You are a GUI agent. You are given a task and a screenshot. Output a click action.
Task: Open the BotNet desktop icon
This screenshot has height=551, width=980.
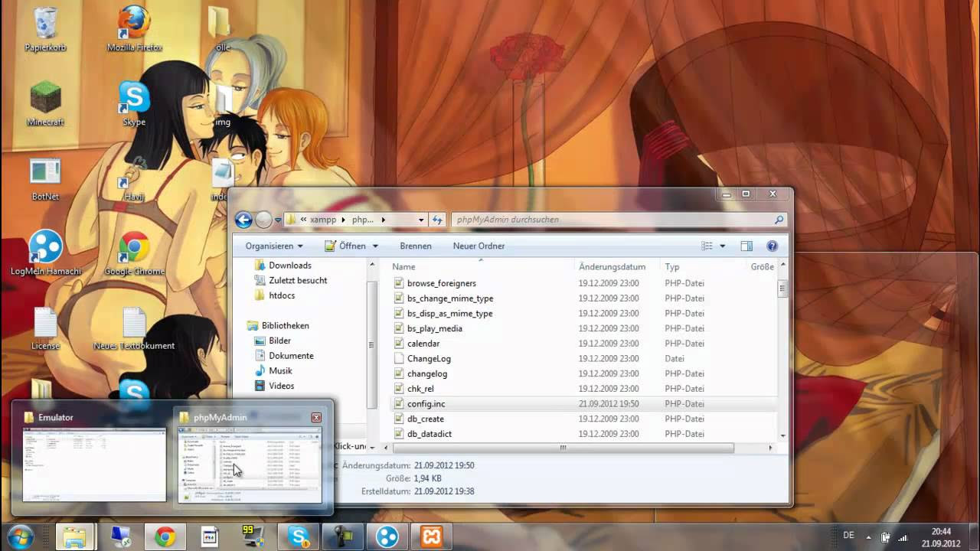coord(45,178)
